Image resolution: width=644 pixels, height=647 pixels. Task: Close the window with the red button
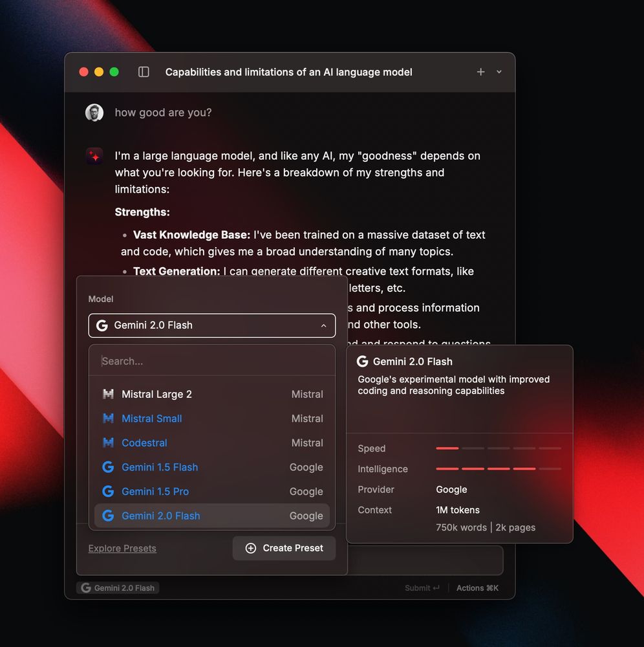tap(83, 72)
